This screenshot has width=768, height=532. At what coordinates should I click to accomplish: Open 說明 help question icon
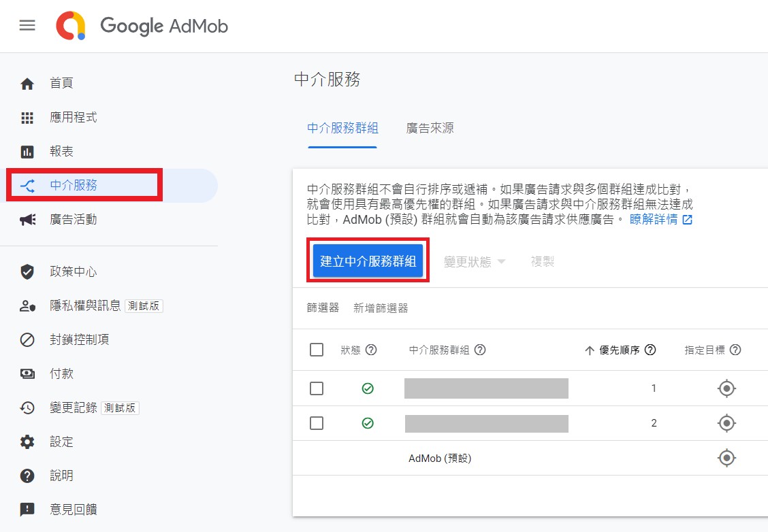27,476
